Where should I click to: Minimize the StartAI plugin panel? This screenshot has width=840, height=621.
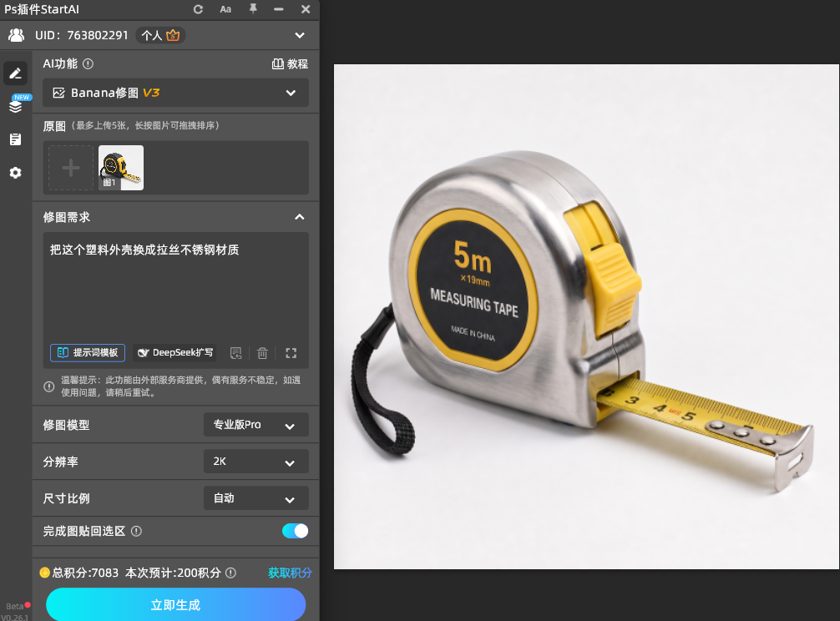[x=279, y=9]
